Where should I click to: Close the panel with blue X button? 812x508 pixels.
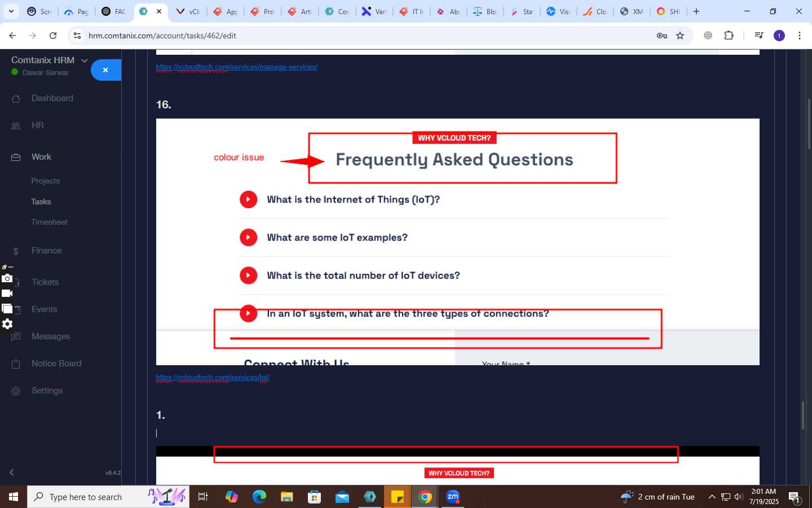[106, 70]
